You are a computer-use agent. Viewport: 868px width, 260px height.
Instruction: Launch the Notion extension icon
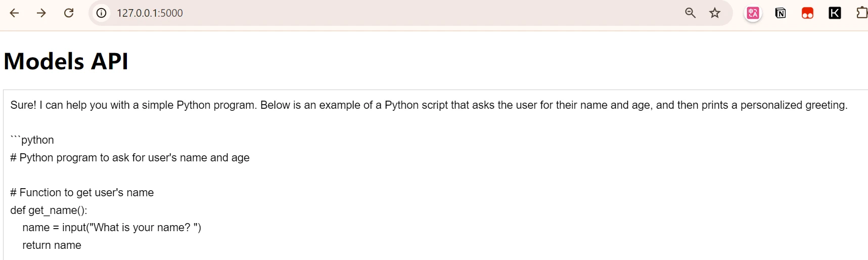tap(780, 13)
